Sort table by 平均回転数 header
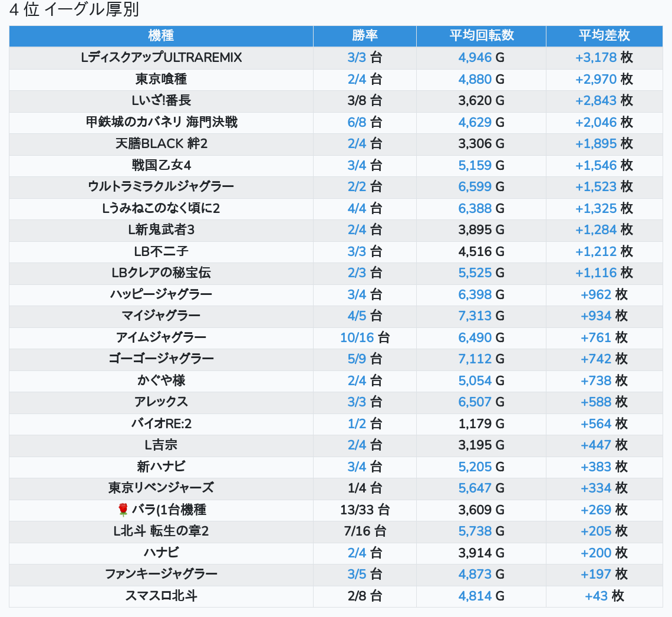The height and width of the screenshot is (617, 672). pos(481,35)
